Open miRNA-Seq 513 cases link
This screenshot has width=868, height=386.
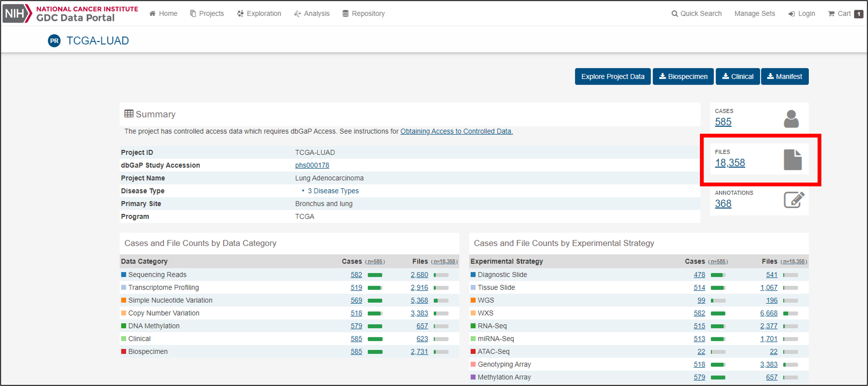[699, 339]
